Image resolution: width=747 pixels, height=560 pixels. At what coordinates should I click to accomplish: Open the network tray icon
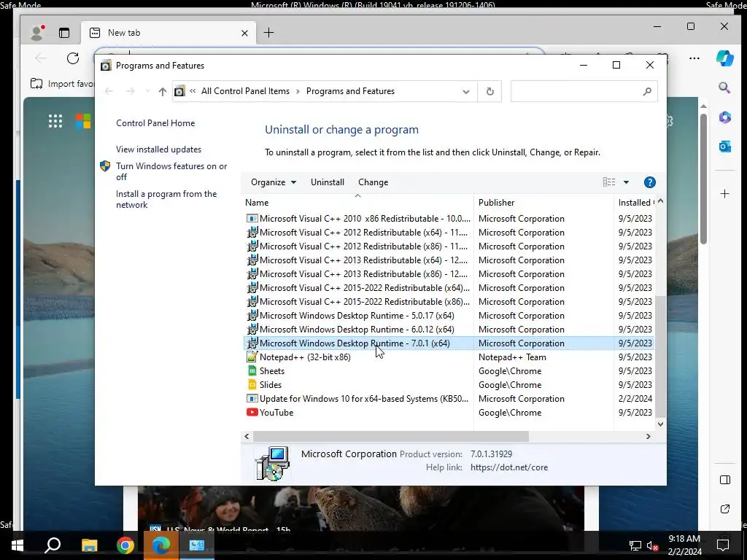635,545
